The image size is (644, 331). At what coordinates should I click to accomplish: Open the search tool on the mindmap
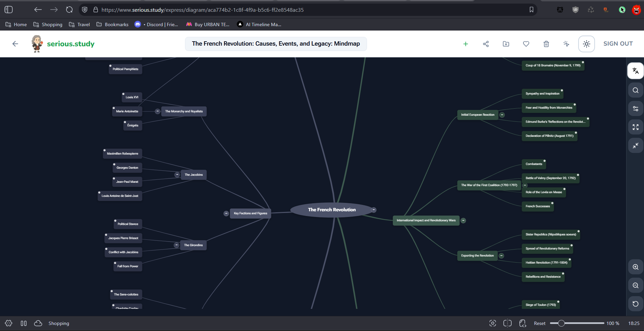[x=635, y=90]
